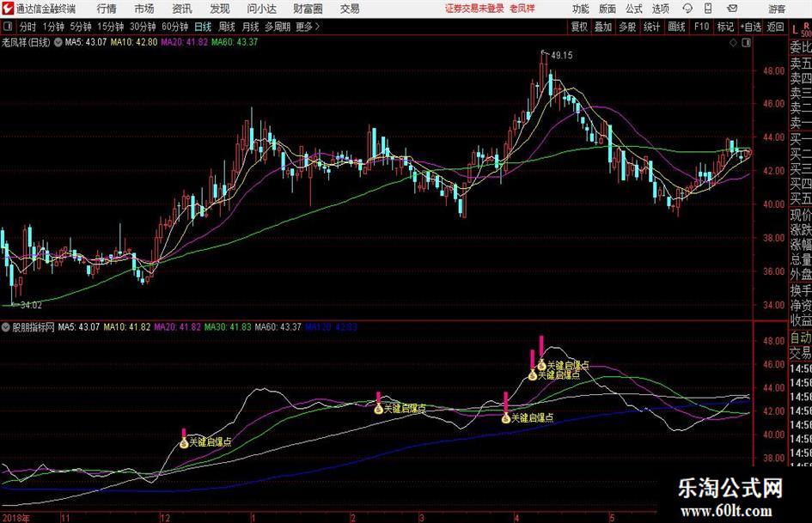Open the F10 company info button
This screenshot has width=812, height=523.
702,27
